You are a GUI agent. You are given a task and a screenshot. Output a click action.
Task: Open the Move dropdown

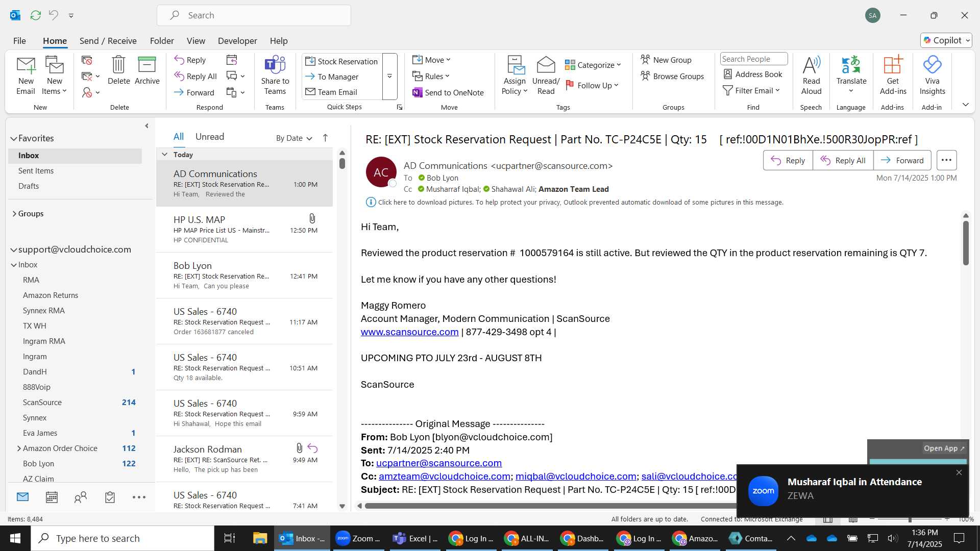click(431, 60)
